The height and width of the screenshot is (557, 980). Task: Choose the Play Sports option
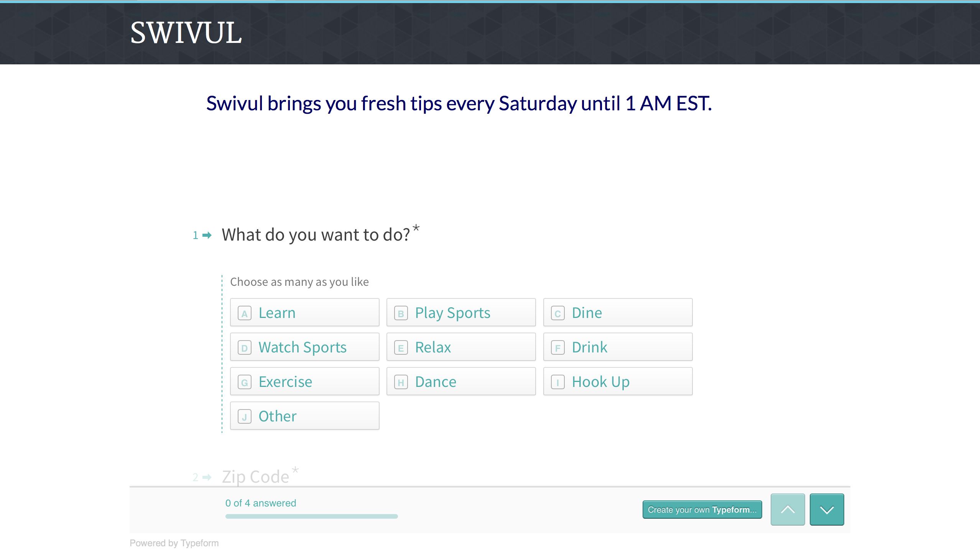coord(461,313)
